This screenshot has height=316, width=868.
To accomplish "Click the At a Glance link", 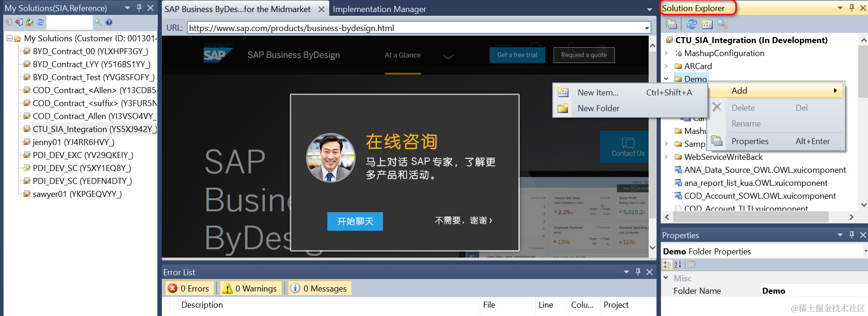I will (x=403, y=55).
